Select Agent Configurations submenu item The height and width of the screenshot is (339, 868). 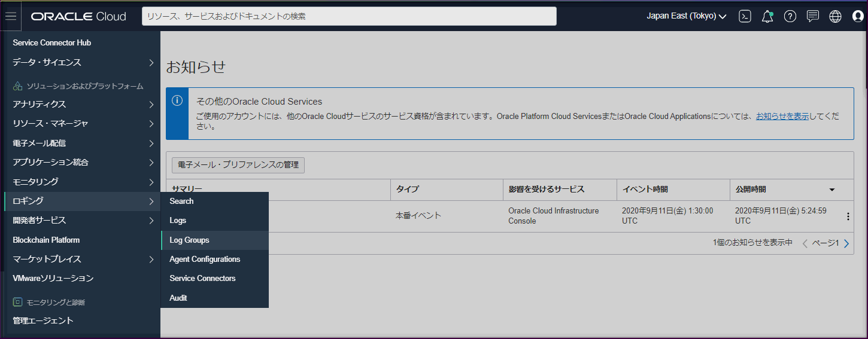[x=214, y=259]
